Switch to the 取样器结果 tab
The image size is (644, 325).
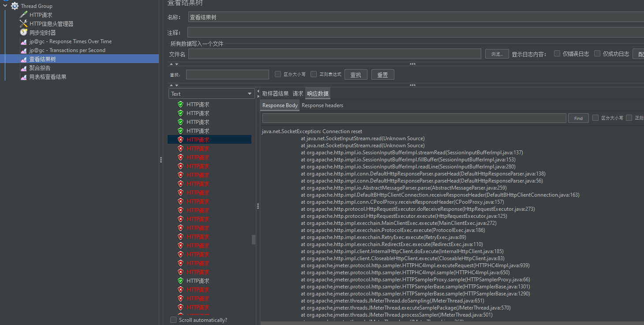(275, 93)
